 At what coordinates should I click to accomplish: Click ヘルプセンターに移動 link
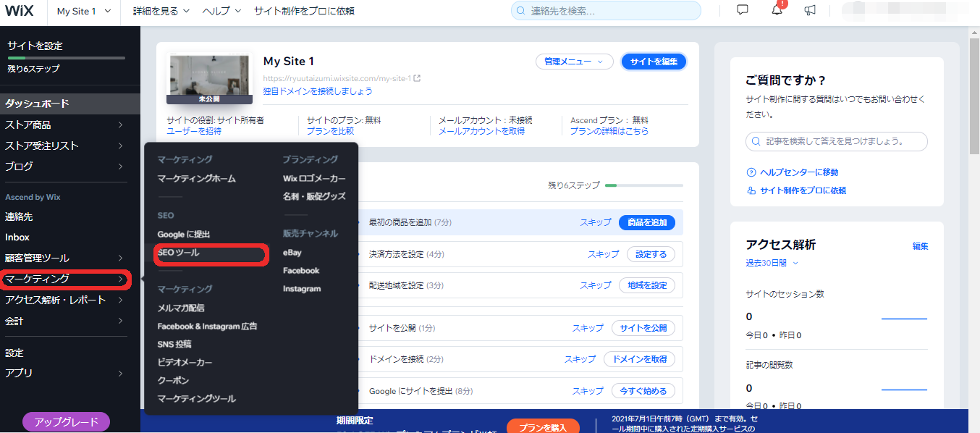[799, 172]
